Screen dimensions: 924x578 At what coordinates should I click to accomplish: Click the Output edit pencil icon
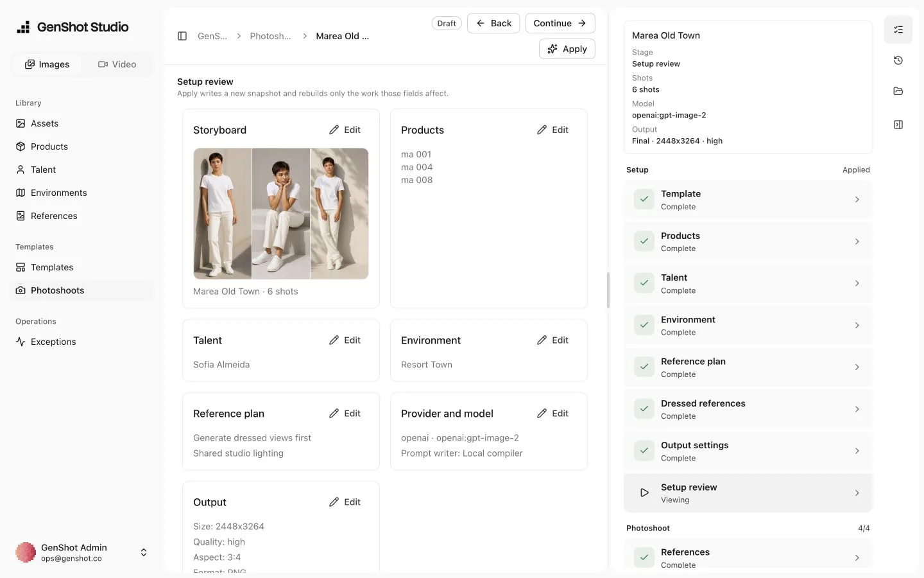334,502
